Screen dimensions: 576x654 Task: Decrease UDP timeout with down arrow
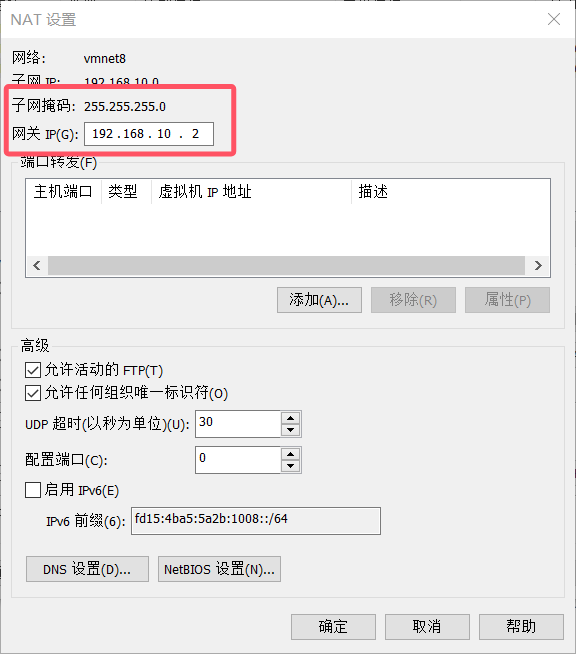tap(290, 430)
